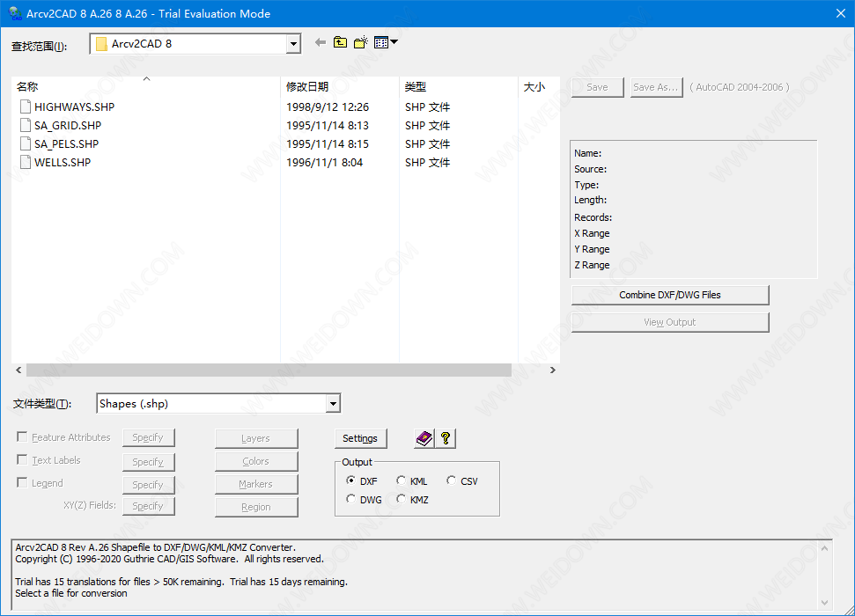Sort by the 名称 column header
855x616 pixels.
pos(145,86)
